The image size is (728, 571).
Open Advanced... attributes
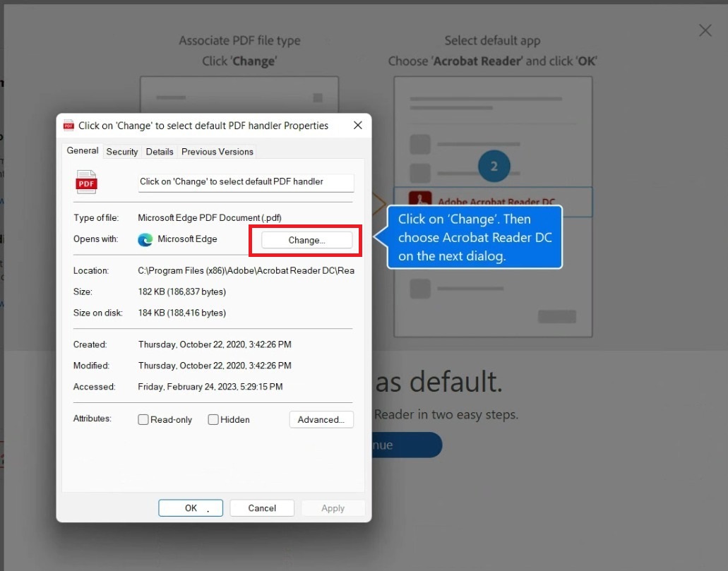click(321, 420)
